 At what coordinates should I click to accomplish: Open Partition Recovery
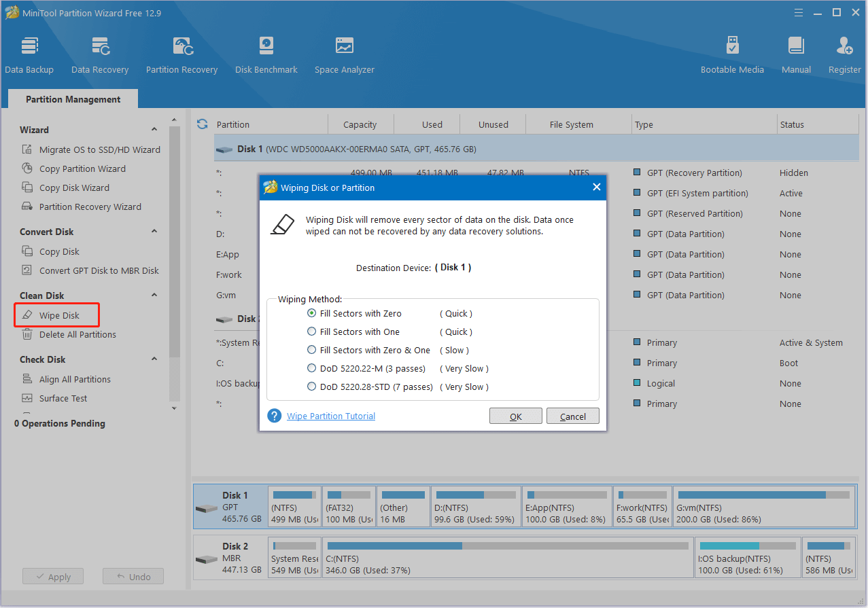coord(181,53)
